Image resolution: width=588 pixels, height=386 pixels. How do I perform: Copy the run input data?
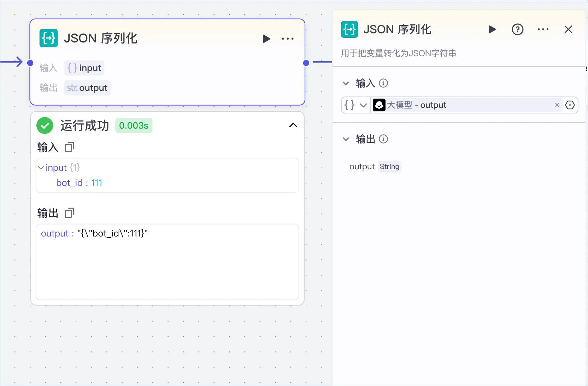coord(69,147)
